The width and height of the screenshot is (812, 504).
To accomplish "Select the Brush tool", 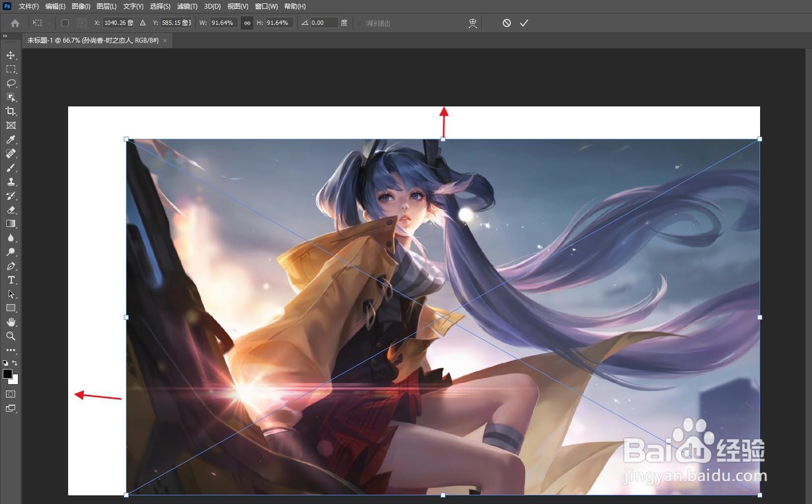I will [x=10, y=167].
